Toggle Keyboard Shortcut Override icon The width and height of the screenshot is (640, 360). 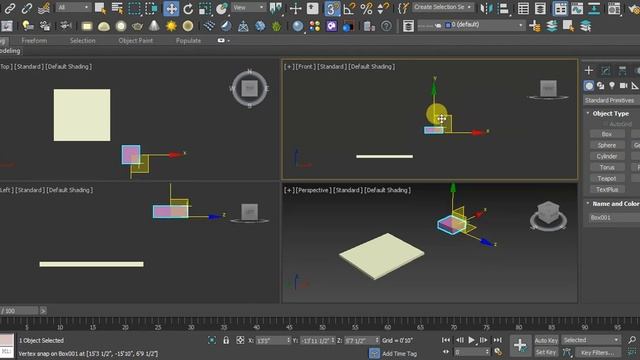coord(313,8)
